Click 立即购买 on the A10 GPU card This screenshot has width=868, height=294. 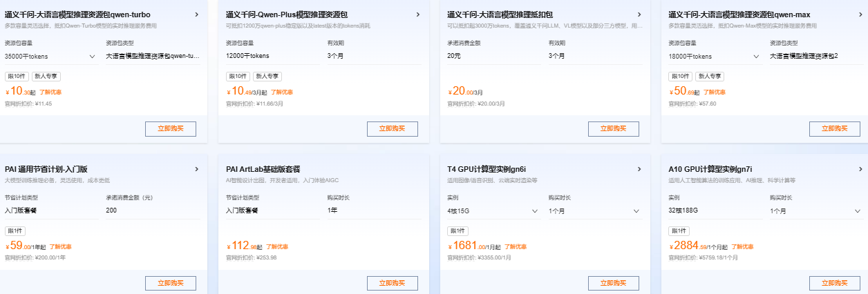tap(834, 283)
